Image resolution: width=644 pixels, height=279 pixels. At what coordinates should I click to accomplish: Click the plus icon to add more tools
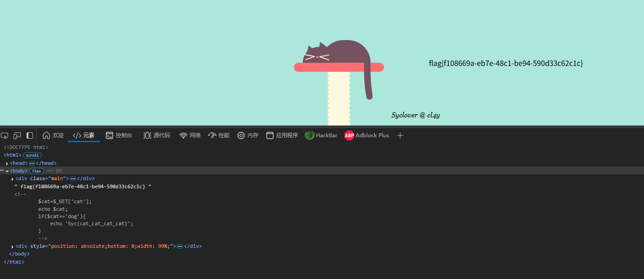(x=400, y=135)
